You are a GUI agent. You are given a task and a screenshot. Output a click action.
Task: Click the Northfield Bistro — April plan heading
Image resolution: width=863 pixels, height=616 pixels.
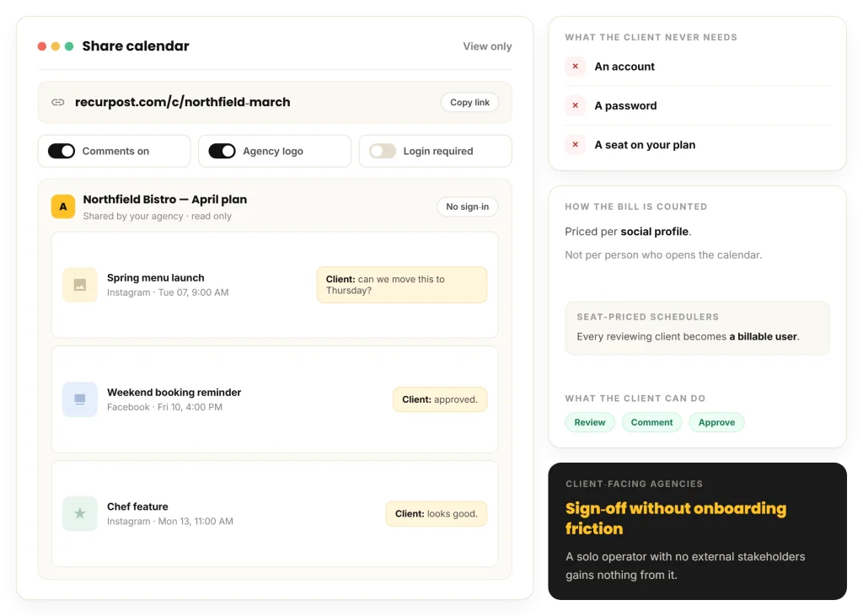click(165, 200)
